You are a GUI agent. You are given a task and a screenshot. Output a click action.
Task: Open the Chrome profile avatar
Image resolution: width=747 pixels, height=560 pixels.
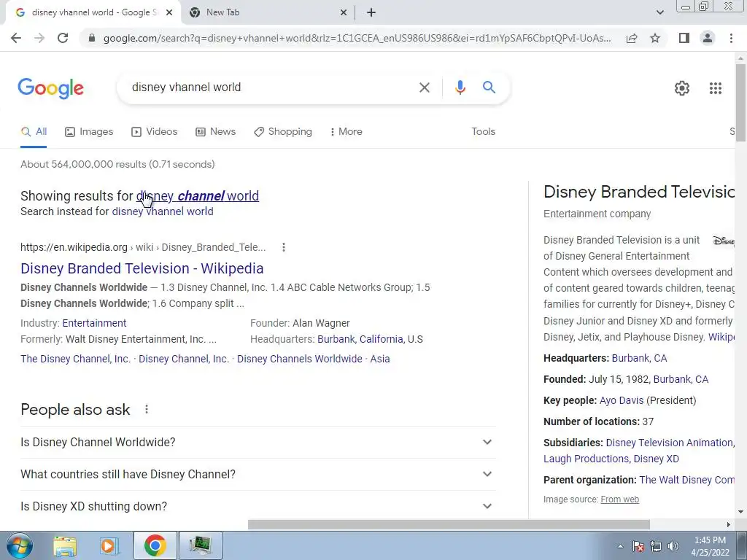(708, 38)
